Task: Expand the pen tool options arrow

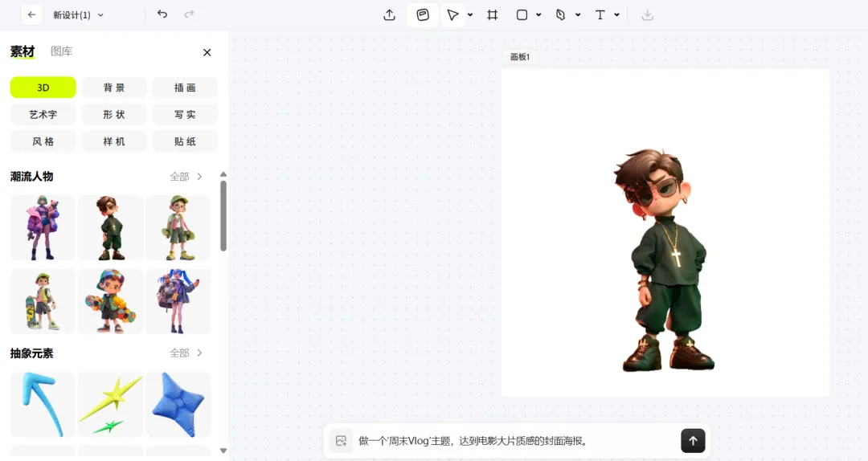Action: click(578, 15)
